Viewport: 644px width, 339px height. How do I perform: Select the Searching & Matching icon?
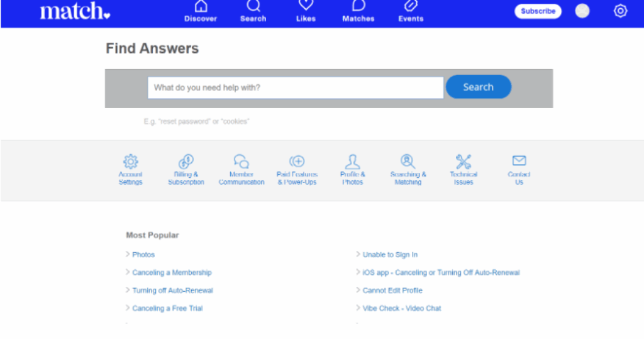pyautogui.click(x=408, y=162)
